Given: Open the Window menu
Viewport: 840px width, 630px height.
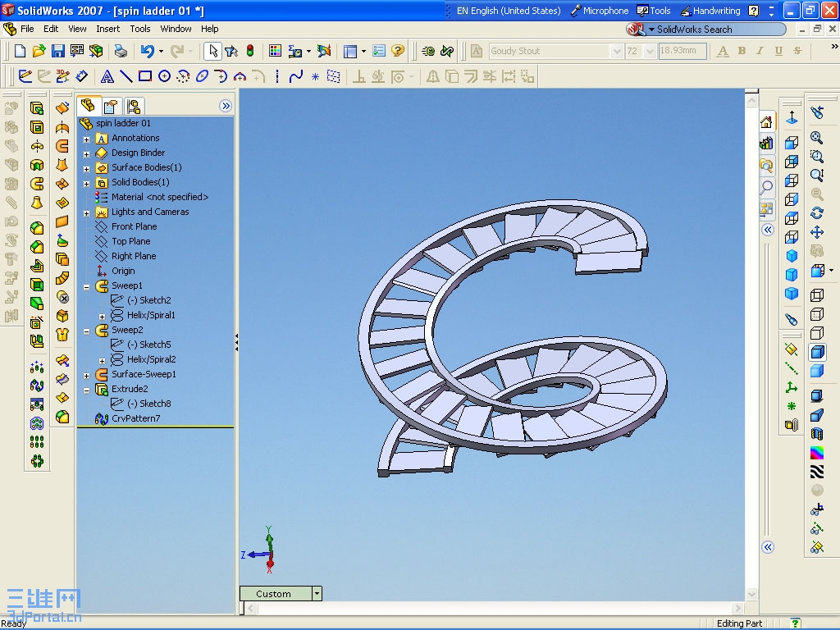Looking at the screenshot, I should click(x=176, y=29).
